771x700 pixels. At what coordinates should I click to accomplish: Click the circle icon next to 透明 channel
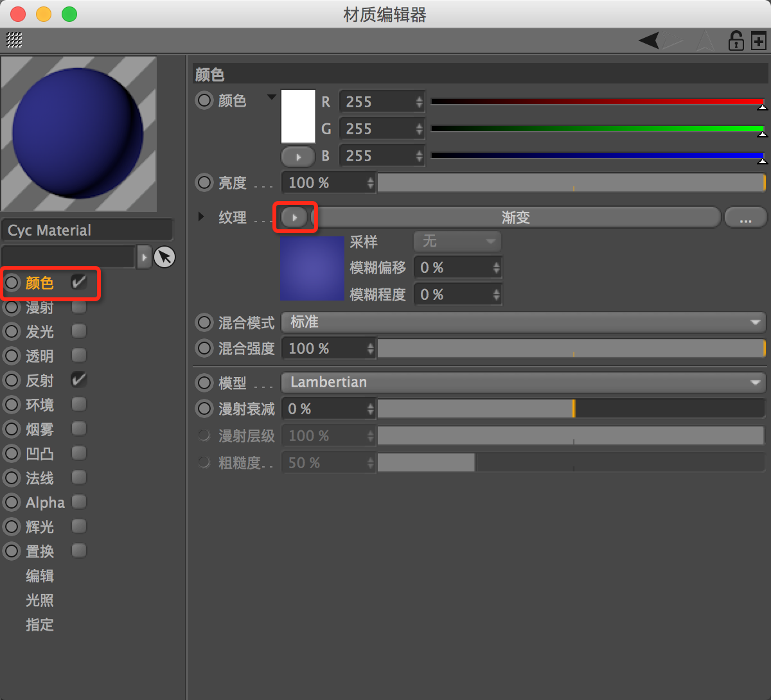coord(12,356)
